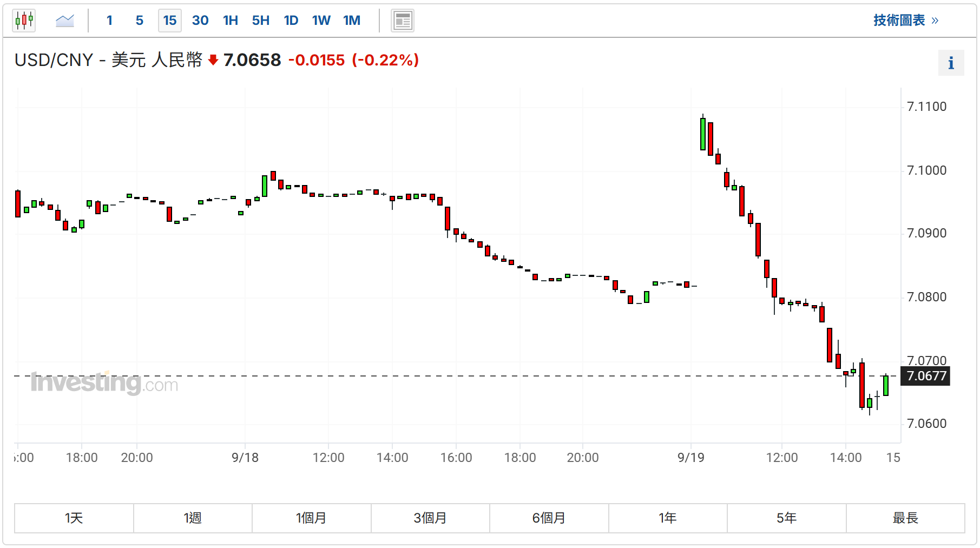Select the 1-minute interval
This screenshot has width=980, height=548.
[109, 21]
